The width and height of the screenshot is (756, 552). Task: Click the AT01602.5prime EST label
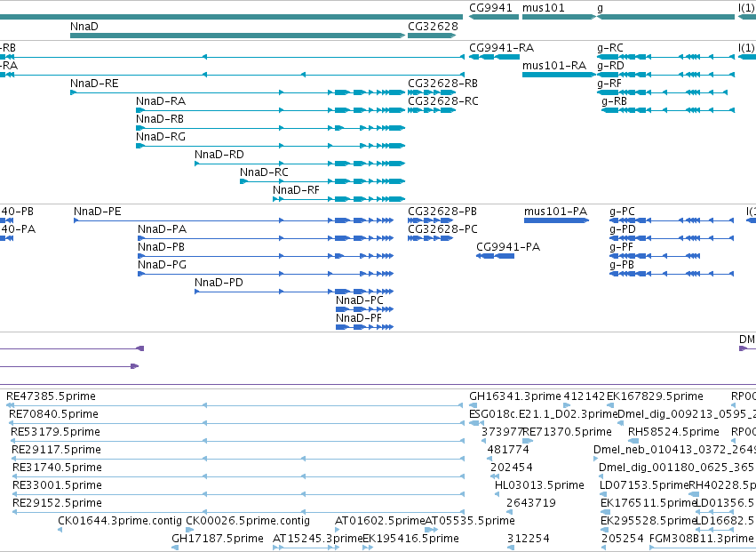380,521
